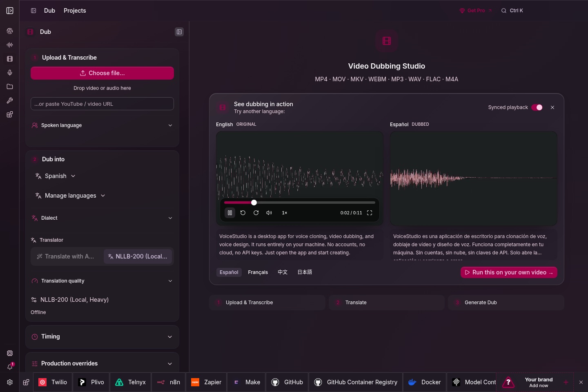Image resolution: width=588 pixels, height=392 pixels.
Task: Click the playback progress slider handle
Action: [x=254, y=203]
